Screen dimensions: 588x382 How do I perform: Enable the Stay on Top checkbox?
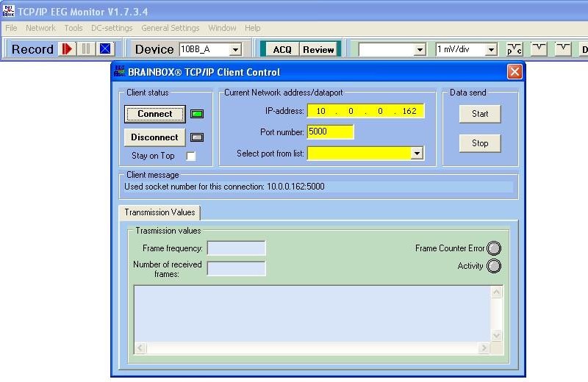191,156
